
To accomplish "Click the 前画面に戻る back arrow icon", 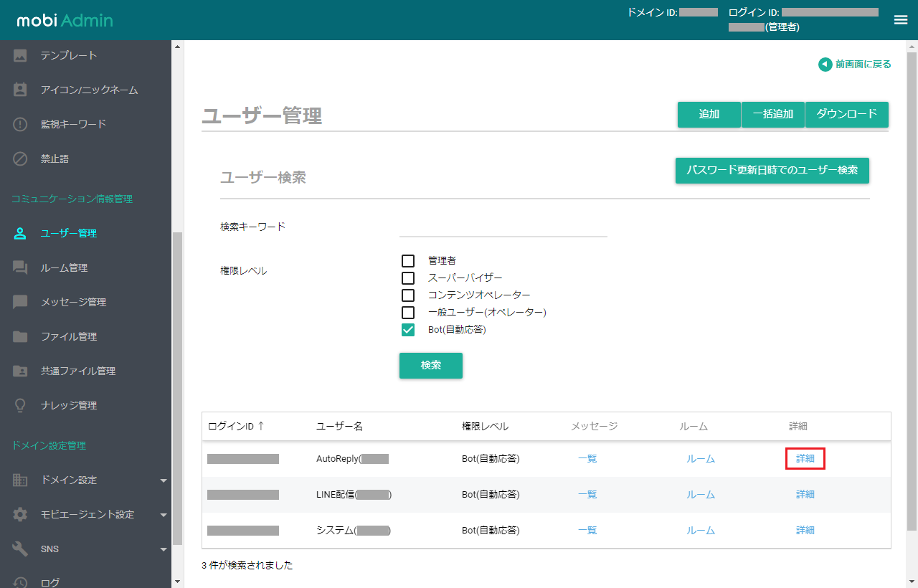I will [825, 65].
